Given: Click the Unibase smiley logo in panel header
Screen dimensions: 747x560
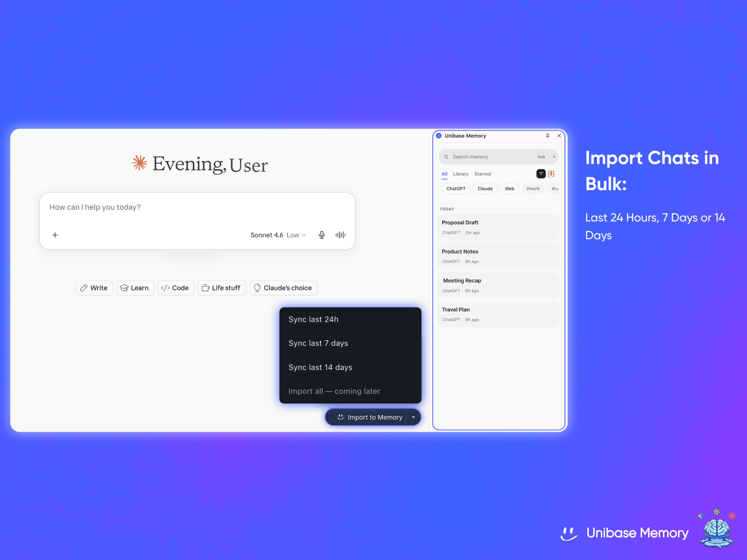Looking at the screenshot, I should coord(439,136).
